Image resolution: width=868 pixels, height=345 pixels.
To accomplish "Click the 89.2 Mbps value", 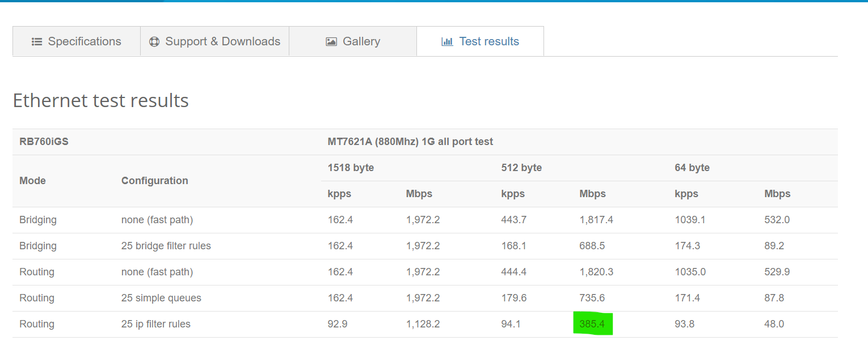I will click(x=774, y=246).
